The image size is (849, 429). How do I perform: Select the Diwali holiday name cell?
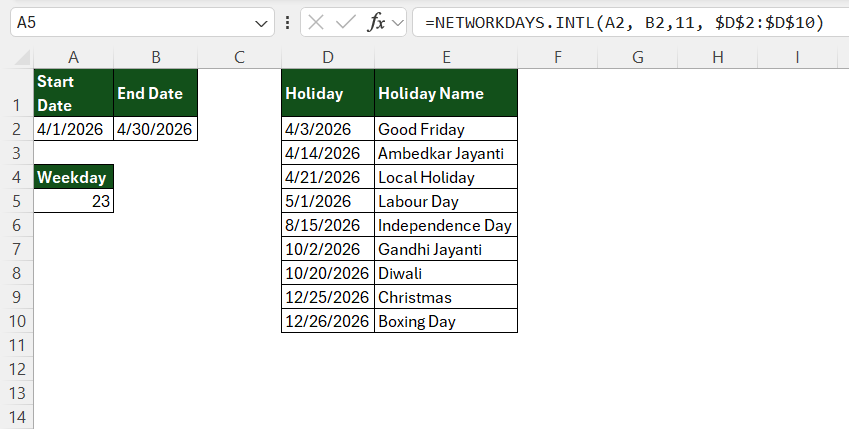(x=446, y=273)
